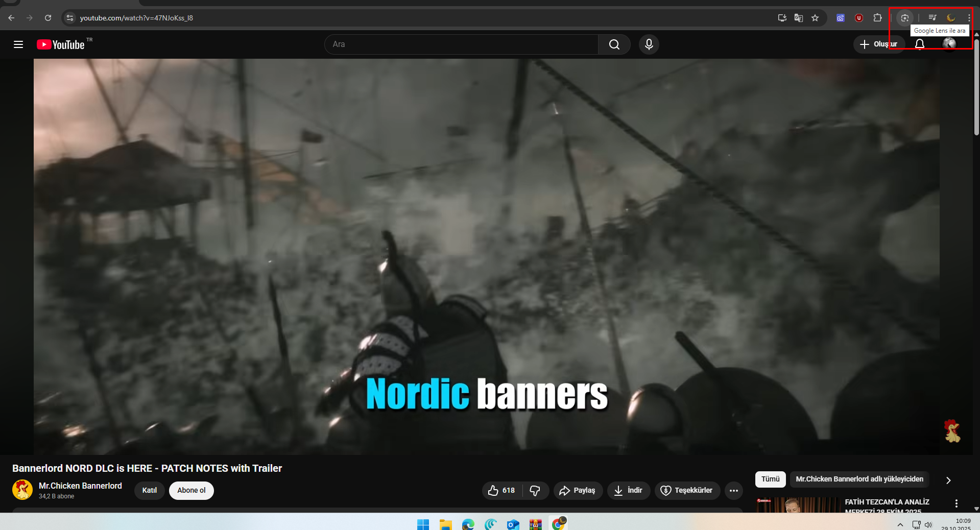Open YouTube notifications bell
Screen dimensions: 980x530
(920, 44)
